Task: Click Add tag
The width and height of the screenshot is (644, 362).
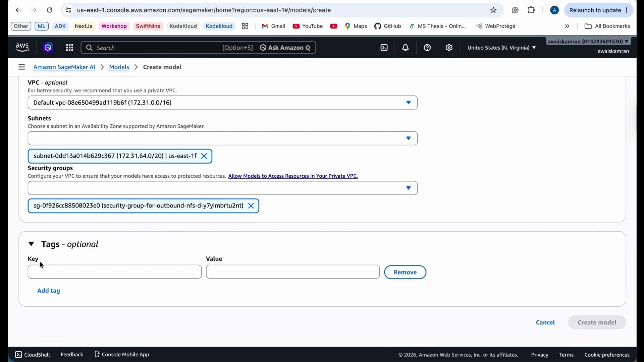Action: (49, 291)
